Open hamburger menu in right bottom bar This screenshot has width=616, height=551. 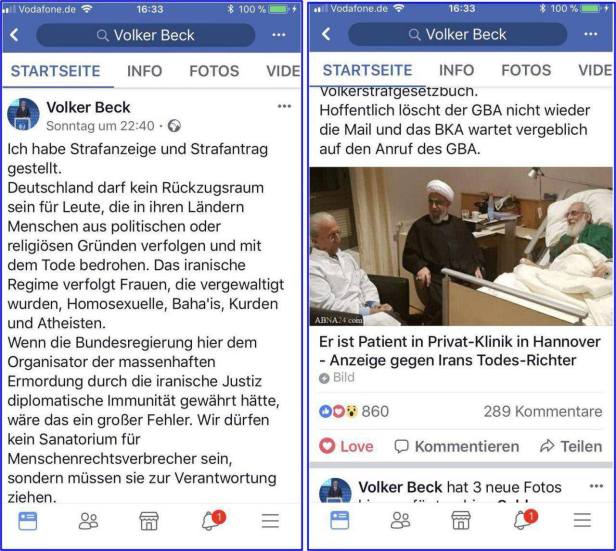pos(582,520)
